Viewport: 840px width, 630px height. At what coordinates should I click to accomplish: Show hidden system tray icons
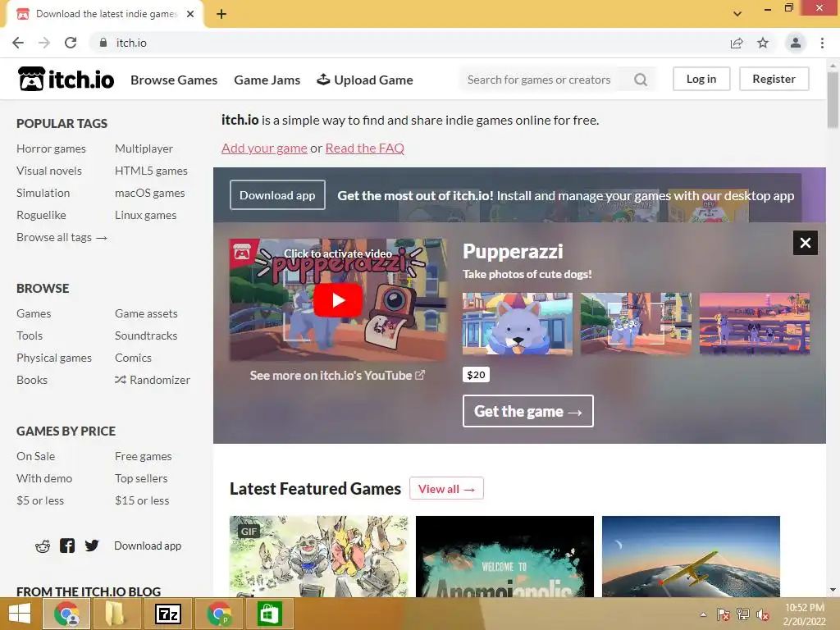(703, 614)
